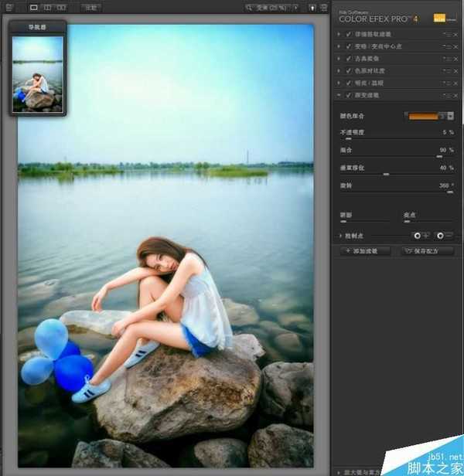The height and width of the screenshot is (476, 464).
Task: Switch to side-by-side preview icon
Action: [x=61, y=8]
